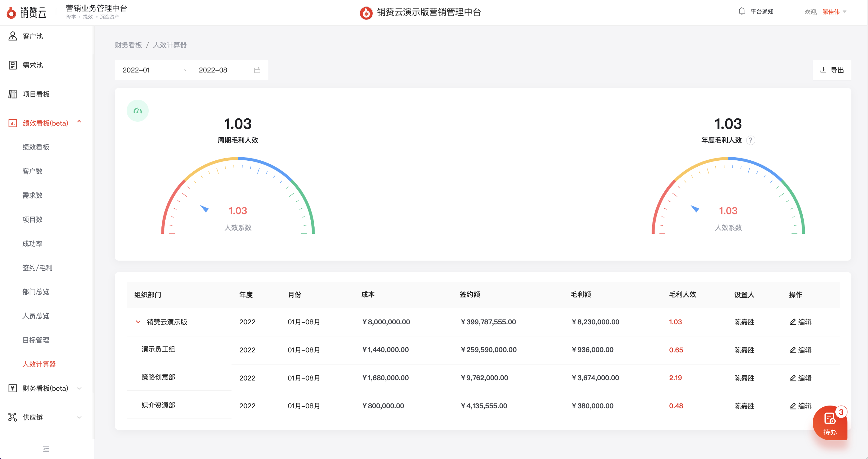Open the 客户数 submenu item
This screenshot has height=459, width=868.
(x=32, y=171)
